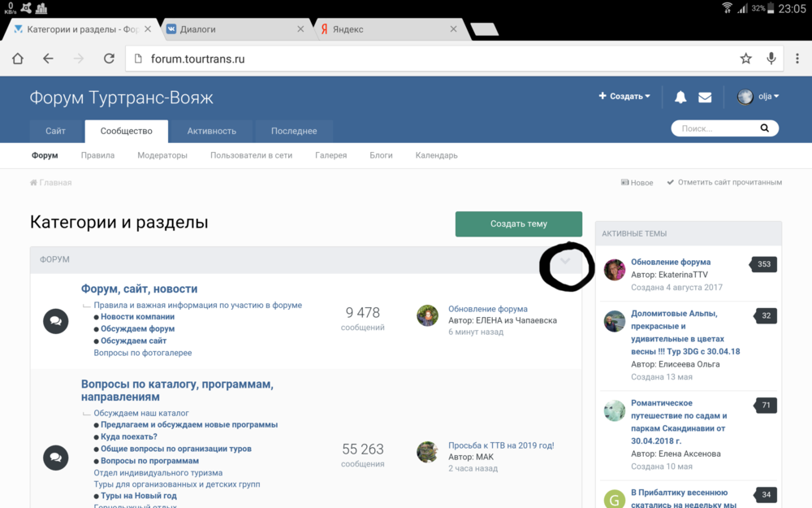Viewport: 812px width, 508px height.
Task: Close the Яндекс browser tab
Action: (x=453, y=29)
